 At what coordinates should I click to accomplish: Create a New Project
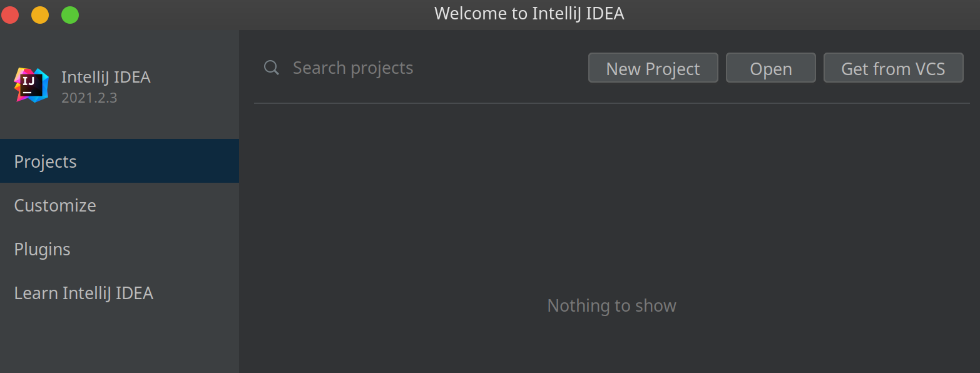(x=653, y=68)
